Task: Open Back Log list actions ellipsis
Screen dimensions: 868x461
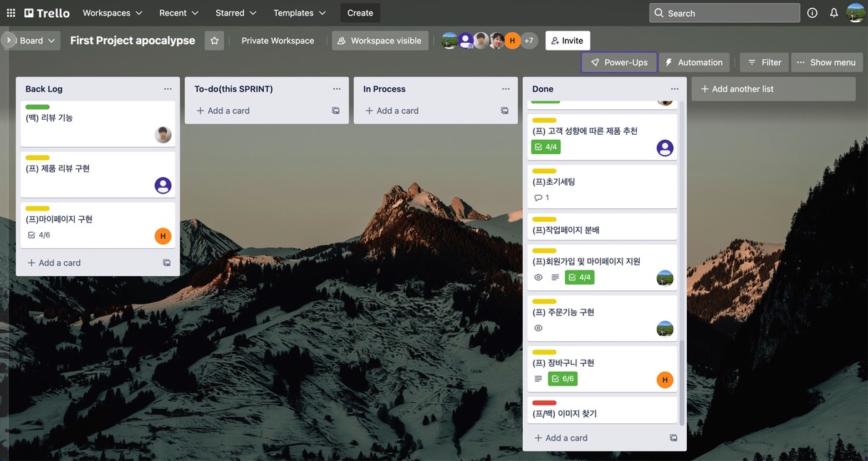Action: pyautogui.click(x=168, y=89)
